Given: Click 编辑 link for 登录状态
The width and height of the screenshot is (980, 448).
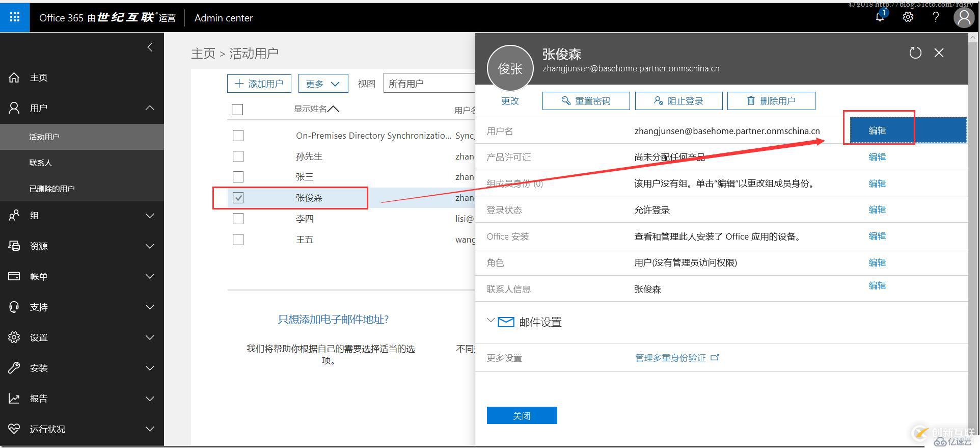Looking at the screenshot, I should click(877, 209).
